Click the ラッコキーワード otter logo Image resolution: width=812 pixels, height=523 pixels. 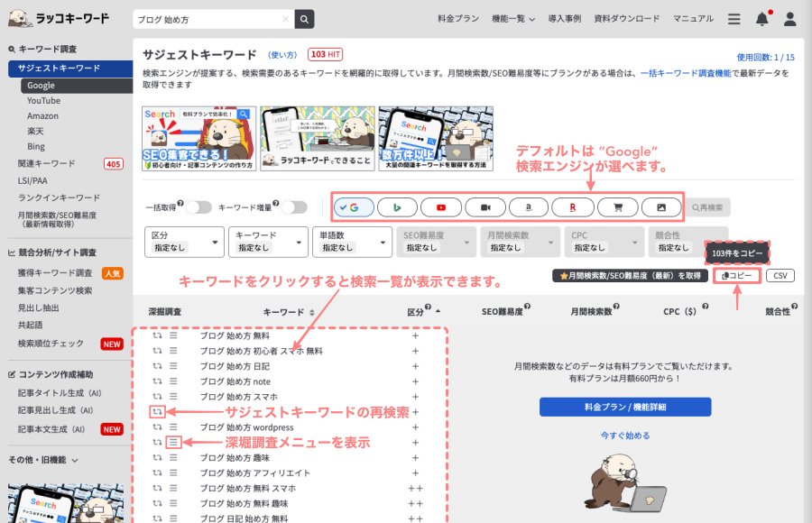[59, 18]
